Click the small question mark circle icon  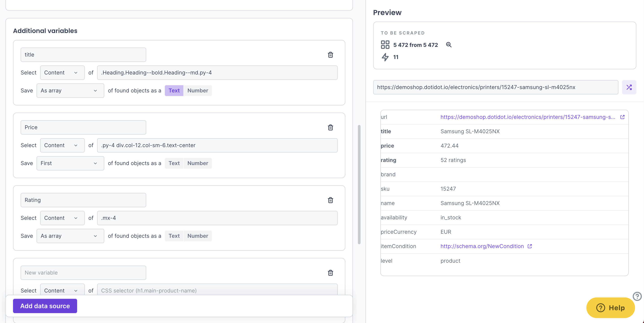pos(637,296)
